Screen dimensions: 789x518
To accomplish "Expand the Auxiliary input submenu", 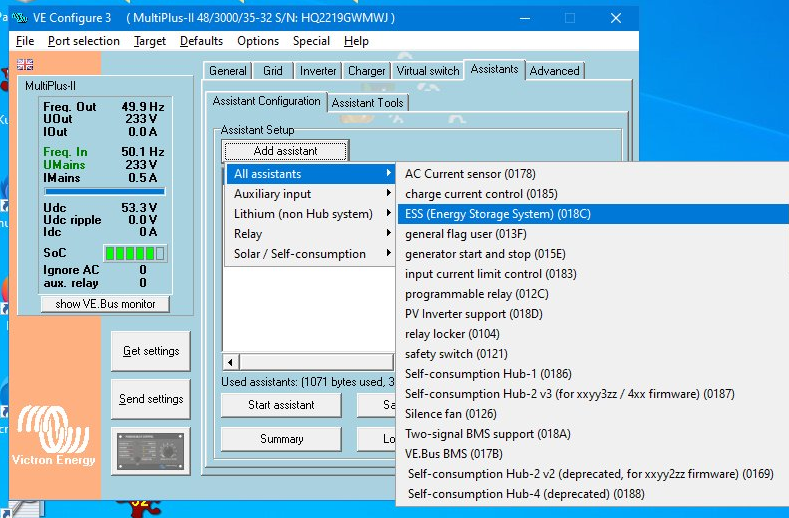I will (x=310, y=194).
